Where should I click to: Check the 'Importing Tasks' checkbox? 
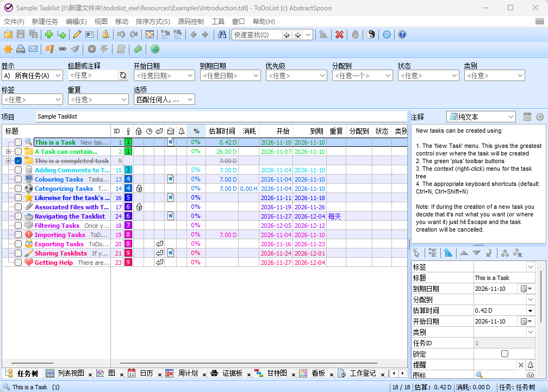click(18, 235)
